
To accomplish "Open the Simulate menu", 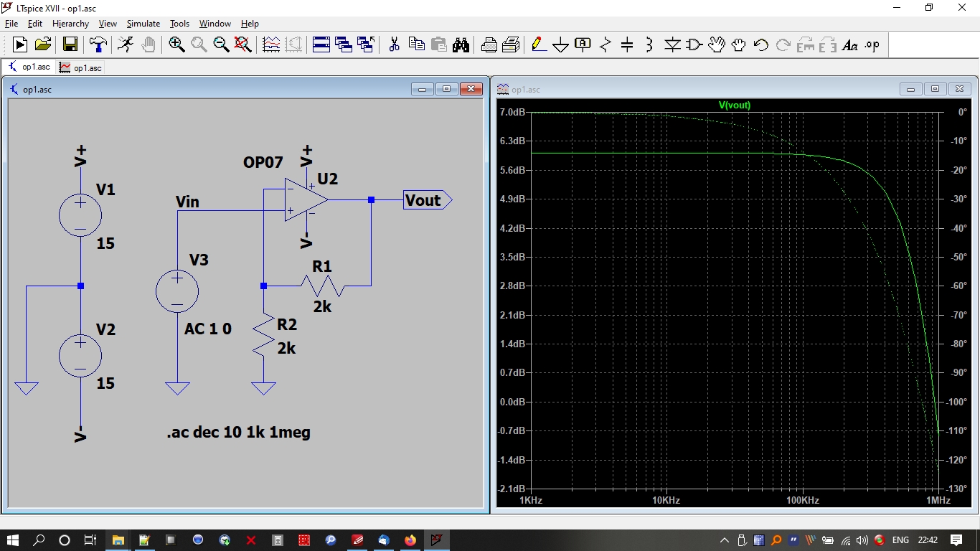I will point(143,24).
